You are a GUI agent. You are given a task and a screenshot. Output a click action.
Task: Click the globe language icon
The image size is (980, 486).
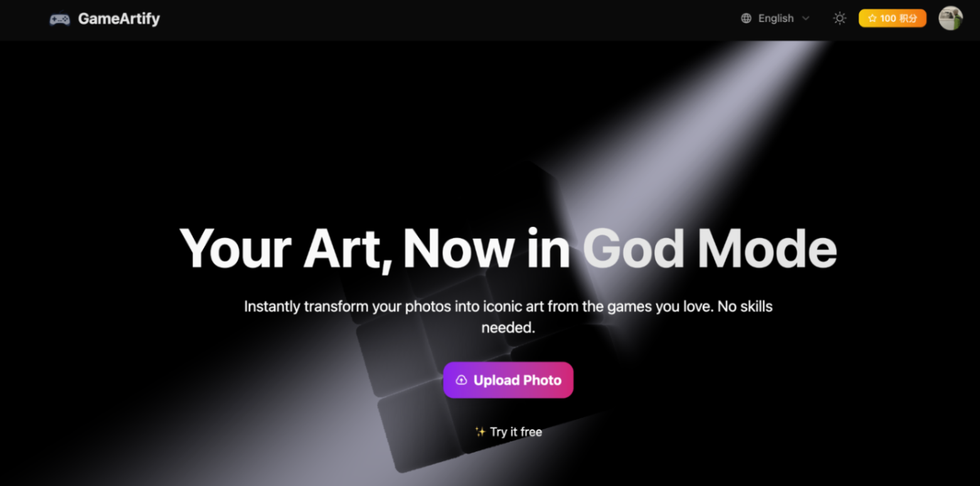746,18
